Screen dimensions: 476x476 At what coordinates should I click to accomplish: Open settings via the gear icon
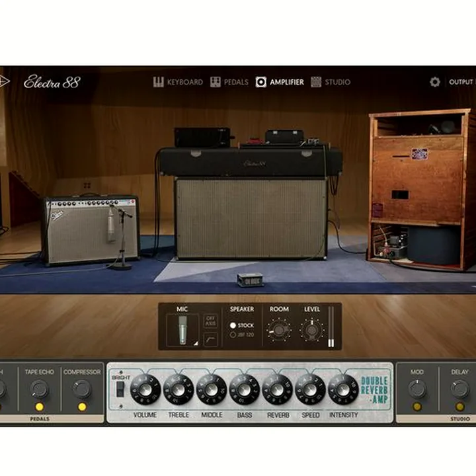[435, 82]
